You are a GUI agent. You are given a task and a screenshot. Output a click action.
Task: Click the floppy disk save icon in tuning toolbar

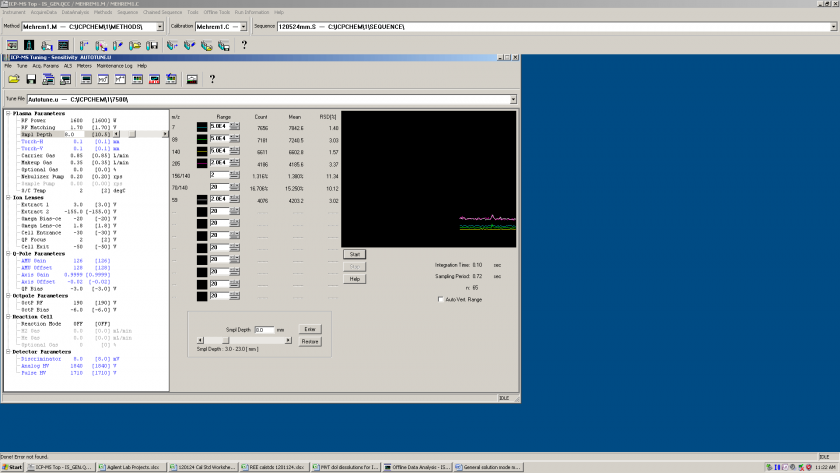point(33,79)
